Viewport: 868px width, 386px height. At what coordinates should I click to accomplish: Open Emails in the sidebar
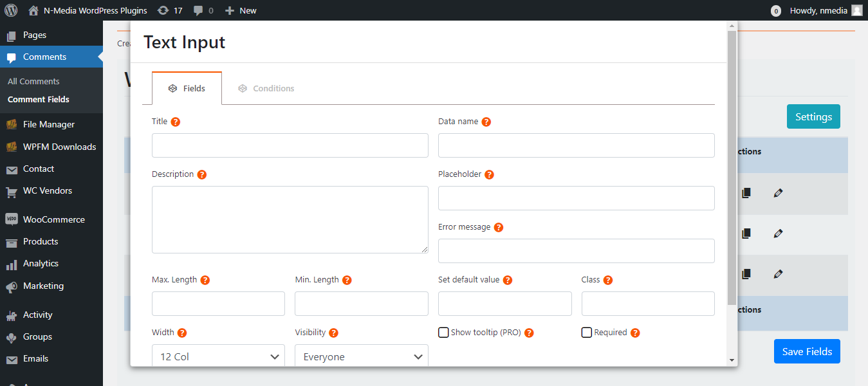(x=51, y=358)
